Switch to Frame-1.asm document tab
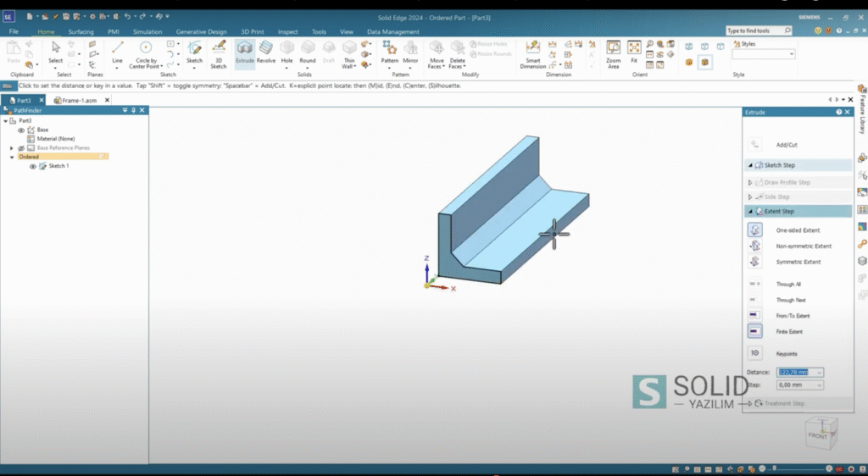The width and height of the screenshot is (868, 476). 79,100
